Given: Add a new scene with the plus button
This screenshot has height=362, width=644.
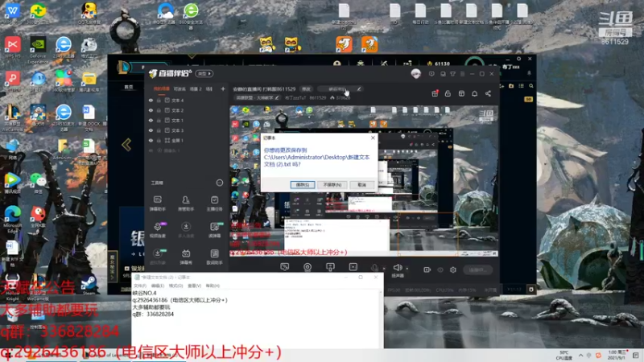Looking at the screenshot, I should [223, 88].
